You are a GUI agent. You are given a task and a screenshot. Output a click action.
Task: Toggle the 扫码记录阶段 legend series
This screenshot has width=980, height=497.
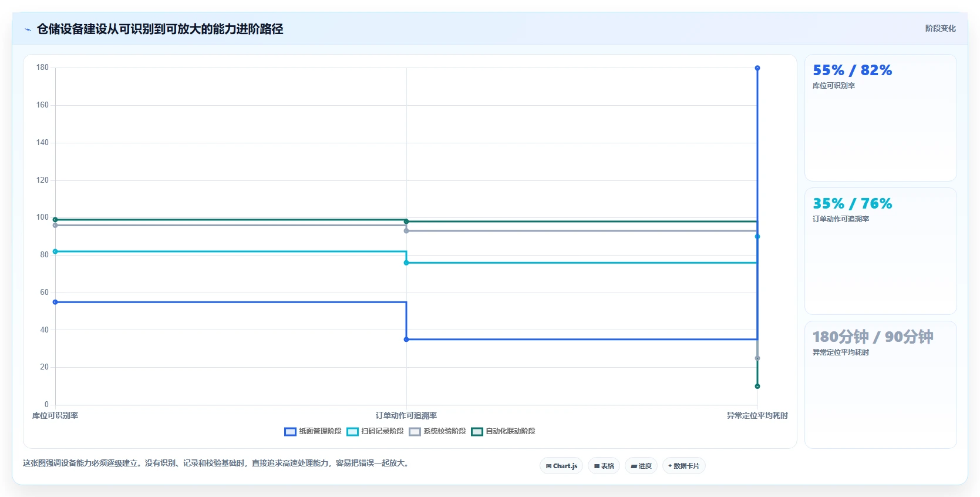click(x=375, y=431)
